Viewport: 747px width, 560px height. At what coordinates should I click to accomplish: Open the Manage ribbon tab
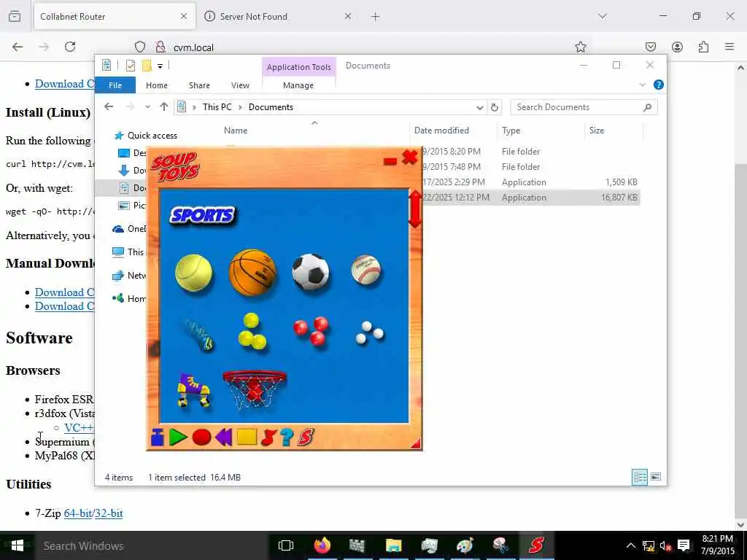click(298, 85)
